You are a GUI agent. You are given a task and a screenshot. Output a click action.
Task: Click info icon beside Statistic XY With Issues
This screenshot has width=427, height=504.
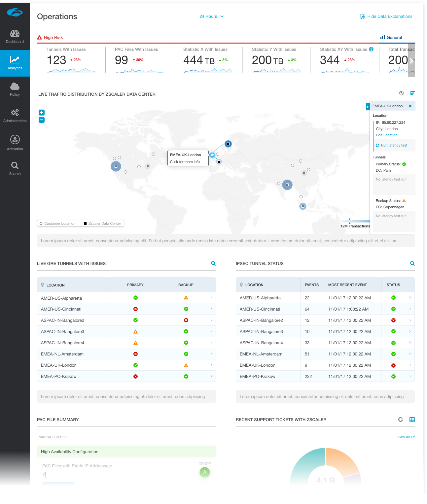(371, 49)
